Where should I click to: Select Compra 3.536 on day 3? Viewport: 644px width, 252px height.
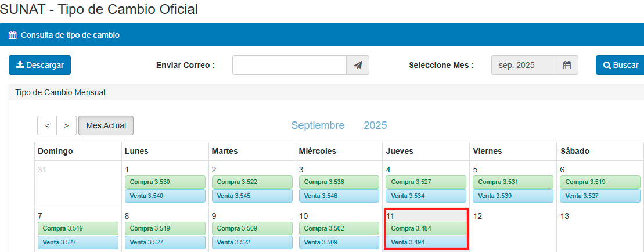point(339,182)
